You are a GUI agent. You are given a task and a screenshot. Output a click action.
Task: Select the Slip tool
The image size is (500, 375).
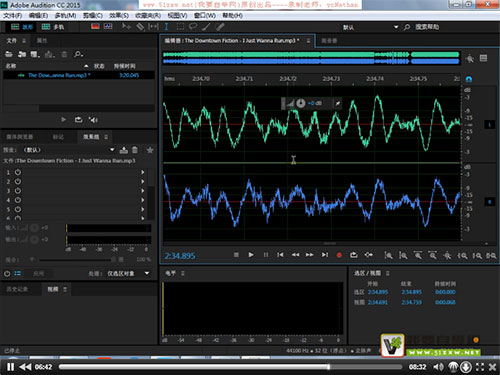(x=153, y=27)
